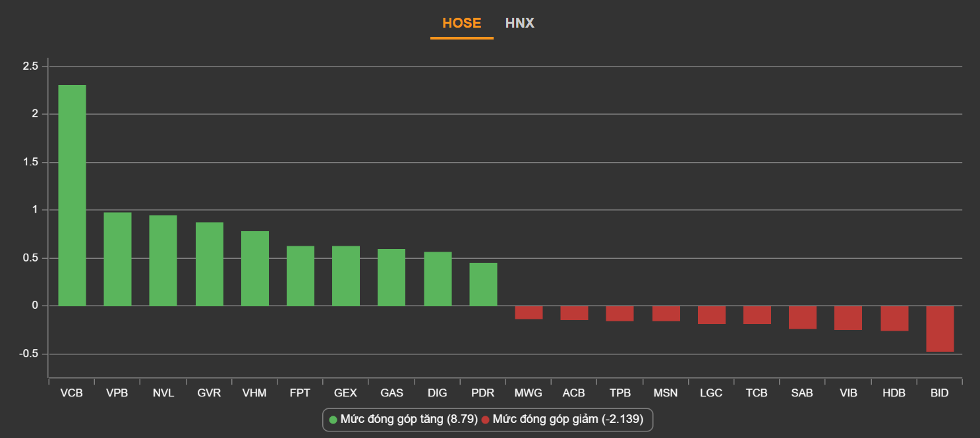
Task: Click the GEX green bar
Action: tap(345, 275)
